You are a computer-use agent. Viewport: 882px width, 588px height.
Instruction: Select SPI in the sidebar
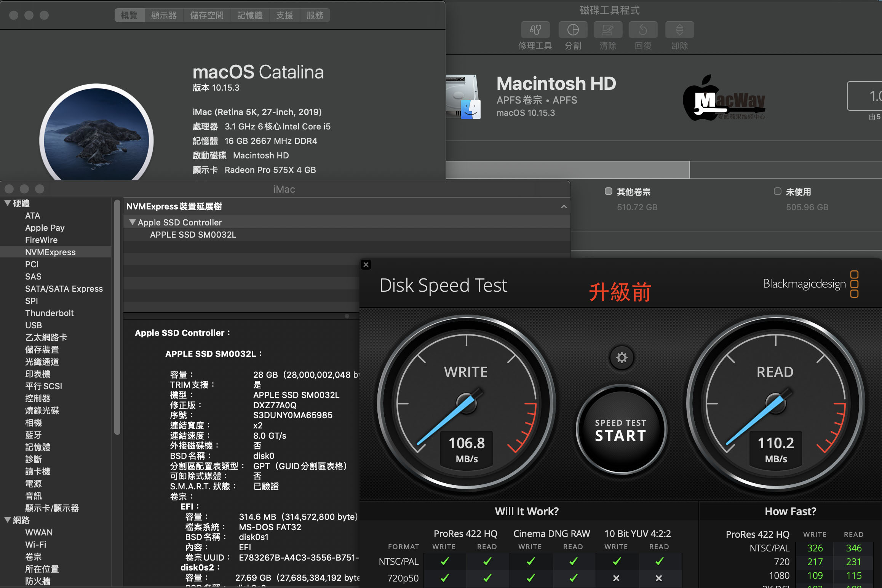[56, 301]
